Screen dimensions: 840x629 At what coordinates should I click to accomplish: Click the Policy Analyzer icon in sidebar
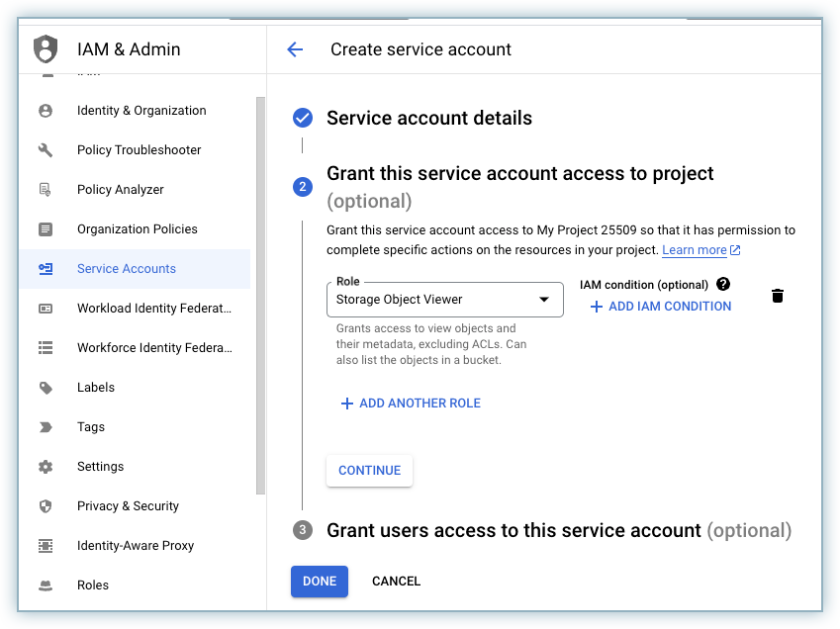pos(46,190)
